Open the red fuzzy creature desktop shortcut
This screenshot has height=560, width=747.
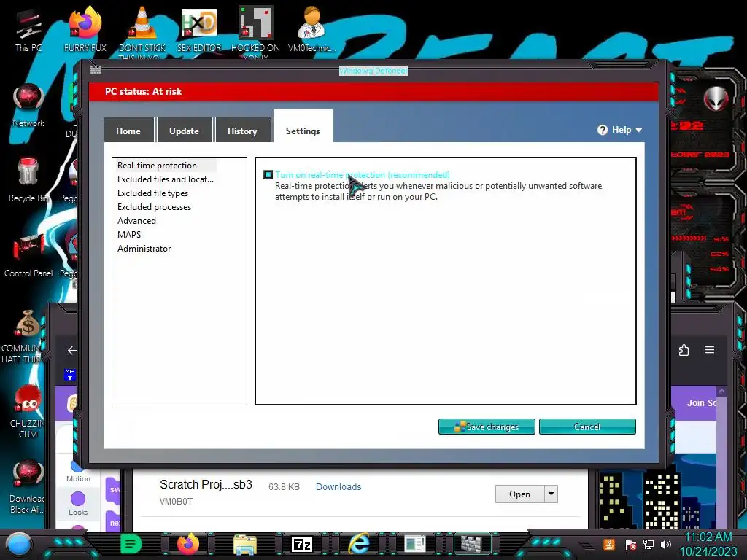click(28, 411)
